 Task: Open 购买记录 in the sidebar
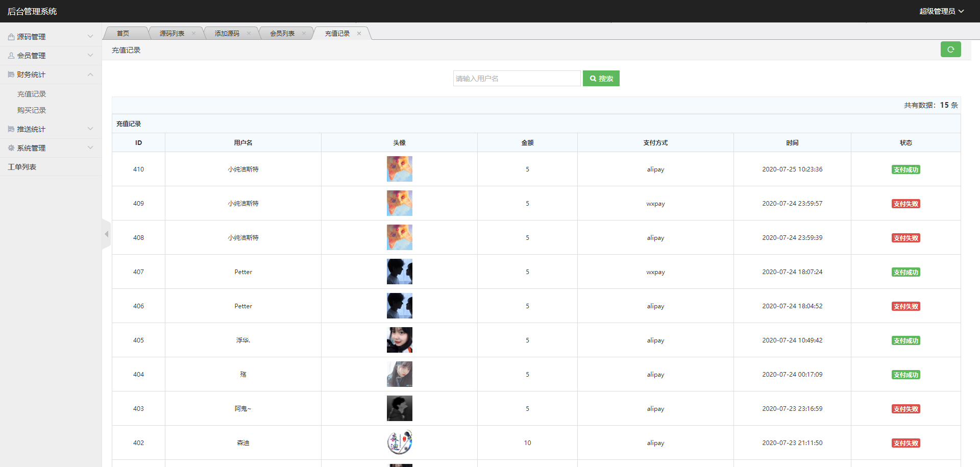[x=32, y=110]
